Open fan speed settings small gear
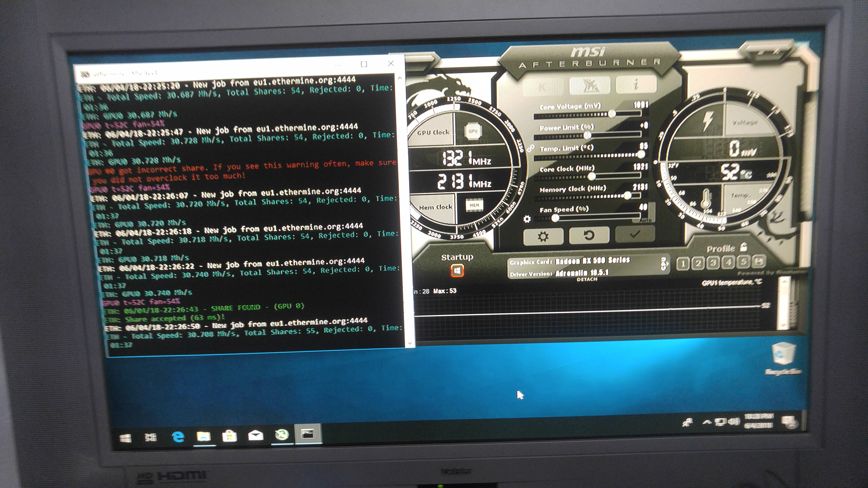This screenshot has width=868, height=488. [x=527, y=219]
